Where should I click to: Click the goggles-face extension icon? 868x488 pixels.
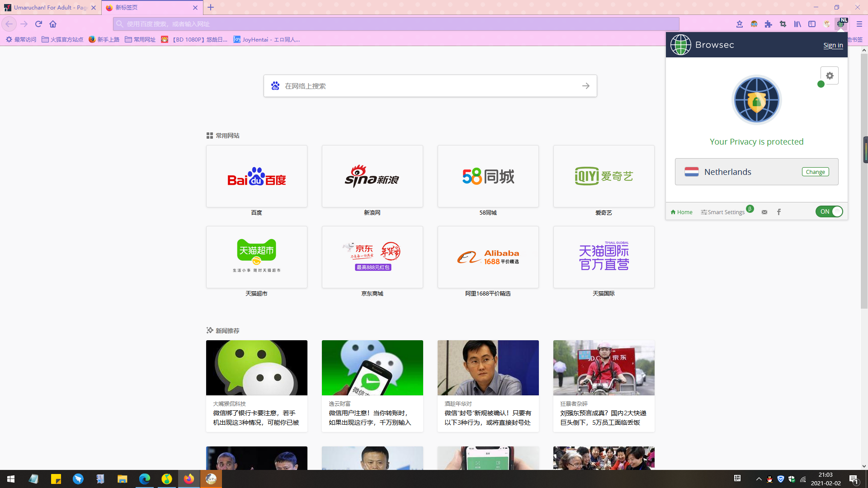(754, 24)
